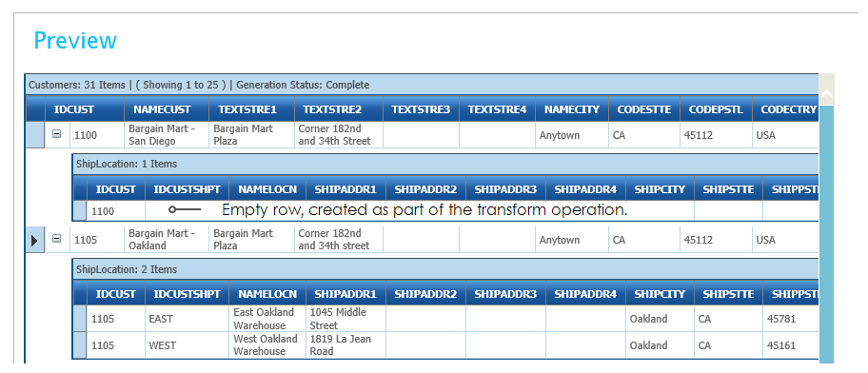
Task: Sort by IDCUST column in Customers header
Action: click(x=73, y=109)
